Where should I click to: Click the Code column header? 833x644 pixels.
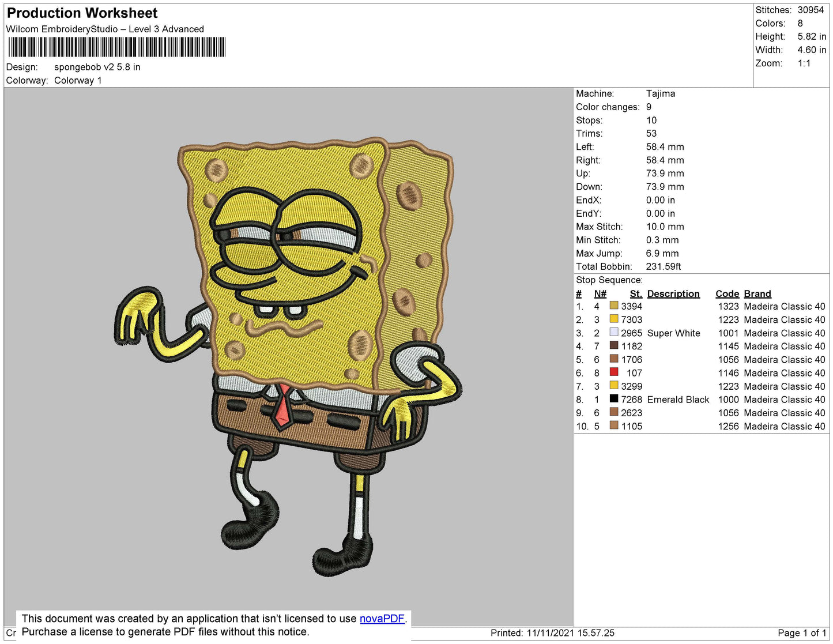pyautogui.click(x=727, y=293)
